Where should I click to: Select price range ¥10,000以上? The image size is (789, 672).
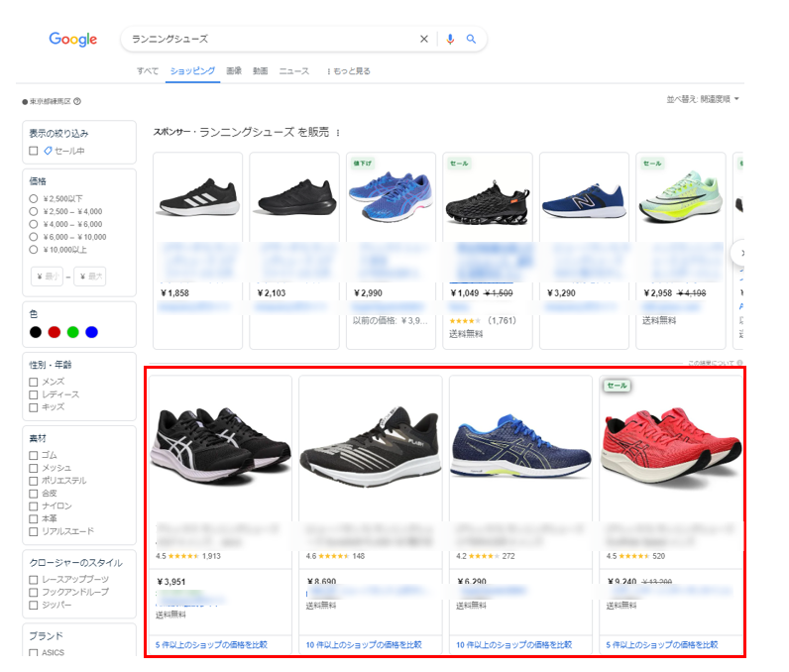pos(34,250)
